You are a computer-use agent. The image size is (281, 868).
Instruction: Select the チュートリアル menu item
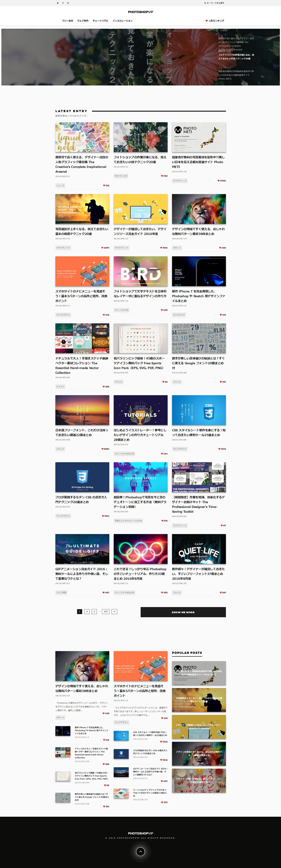pos(100,21)
